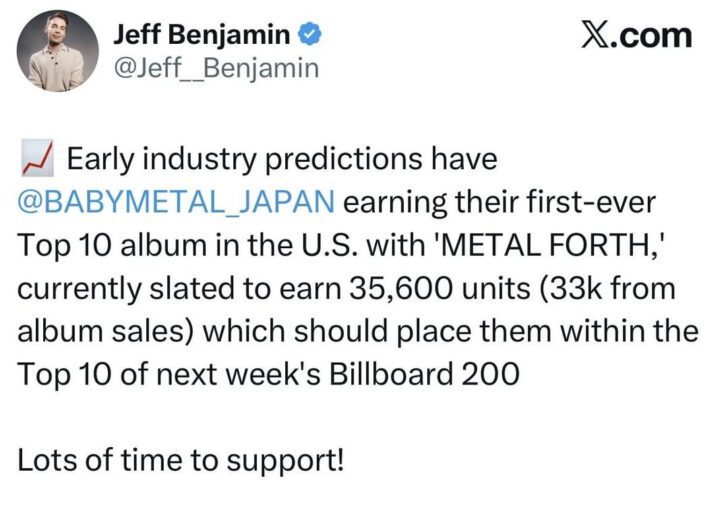728x520 pixels.
Task: Click the "currently slated to earn" text
Action: coord(165,287)
